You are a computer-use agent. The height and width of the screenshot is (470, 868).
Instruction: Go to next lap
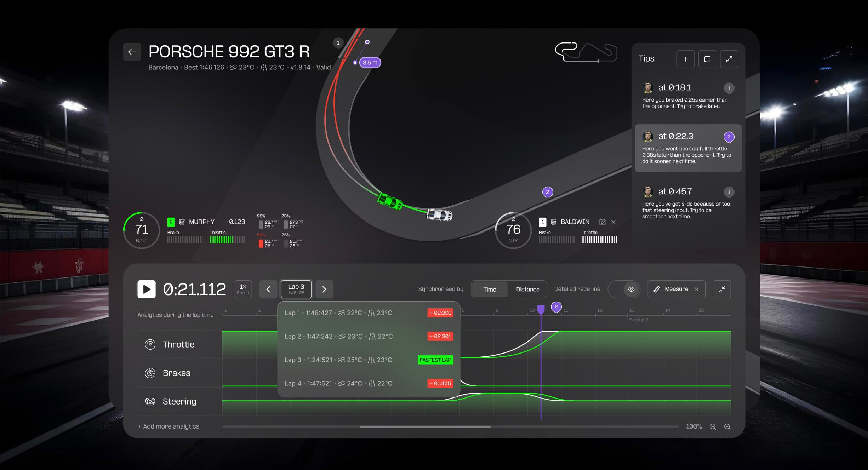click(x=324, y=289)
